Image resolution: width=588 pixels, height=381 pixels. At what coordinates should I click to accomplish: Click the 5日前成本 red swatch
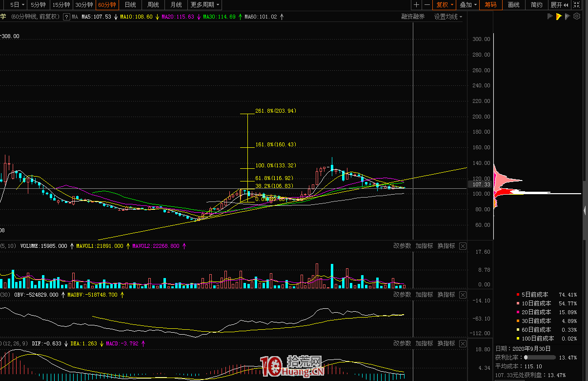518,295
